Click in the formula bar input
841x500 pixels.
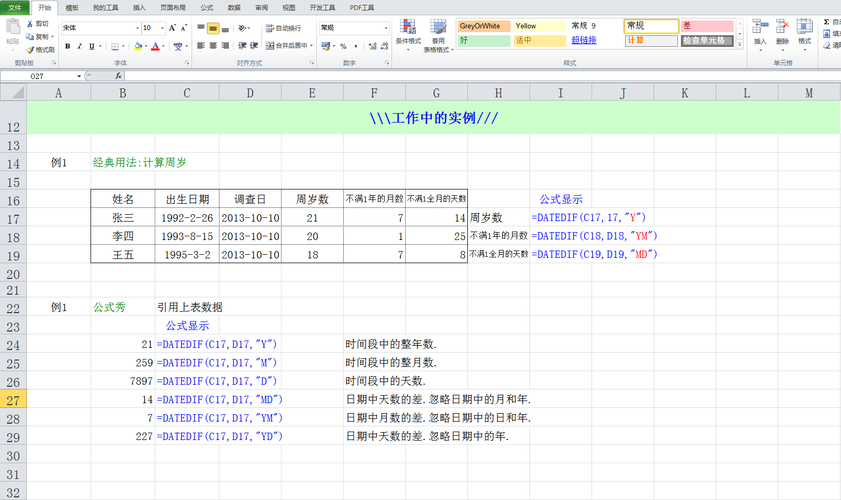(x=482, y=76)
